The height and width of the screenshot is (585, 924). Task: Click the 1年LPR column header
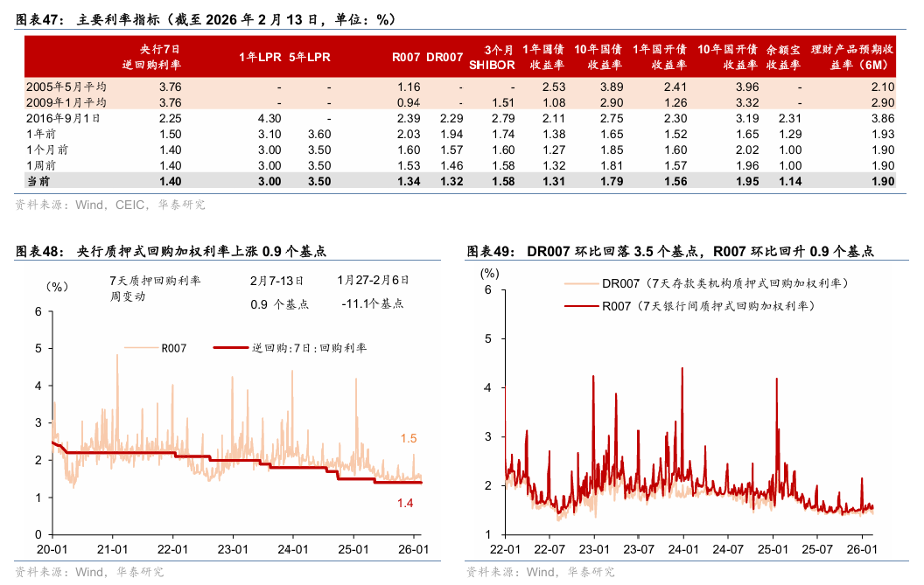pos(260,57)
